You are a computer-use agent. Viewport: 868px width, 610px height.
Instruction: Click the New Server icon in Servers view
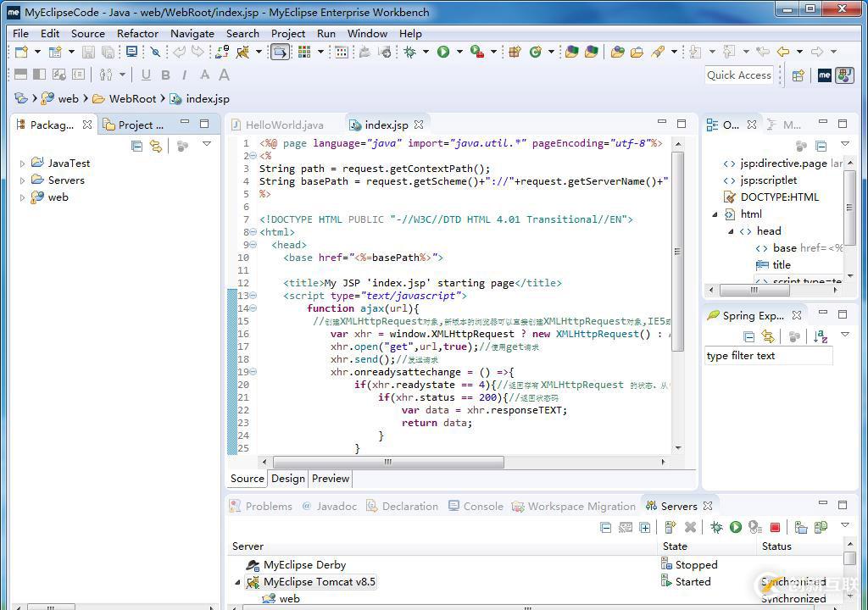click(670, 528)
